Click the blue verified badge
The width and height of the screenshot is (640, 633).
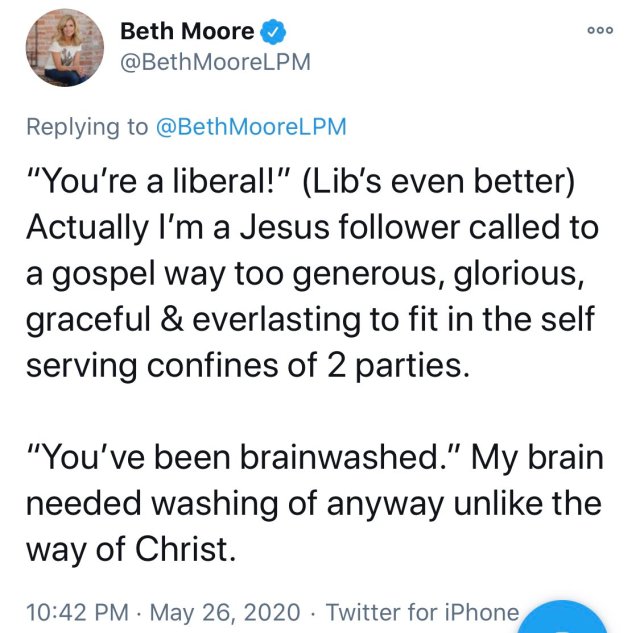point(272,31)
